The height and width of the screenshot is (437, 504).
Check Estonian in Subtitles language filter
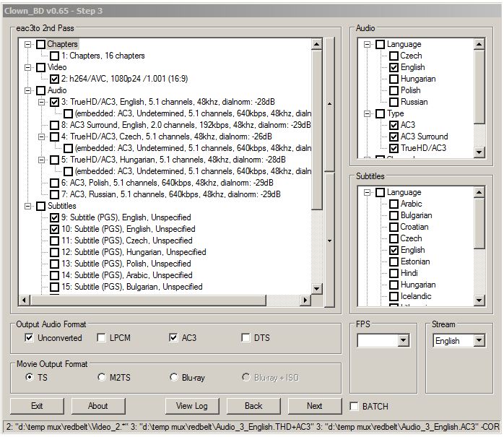(x=394, y=262)
